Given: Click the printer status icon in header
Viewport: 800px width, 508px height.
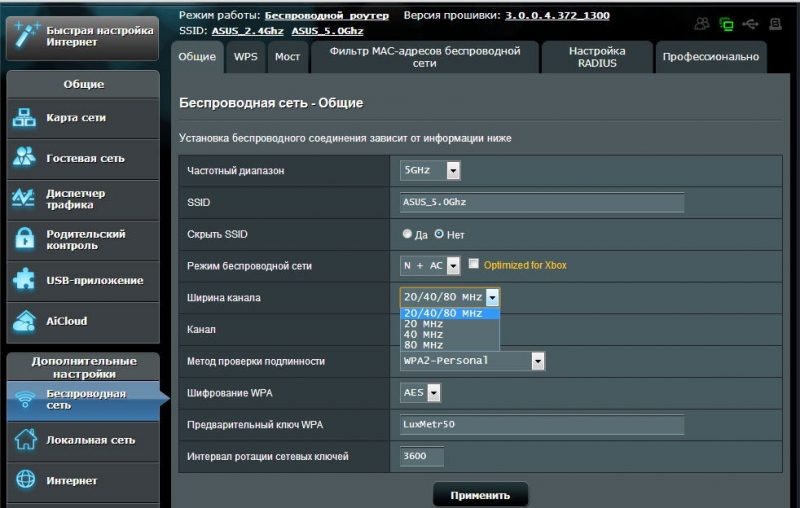Looking at the screenshot, I should [x=776, y=23].
